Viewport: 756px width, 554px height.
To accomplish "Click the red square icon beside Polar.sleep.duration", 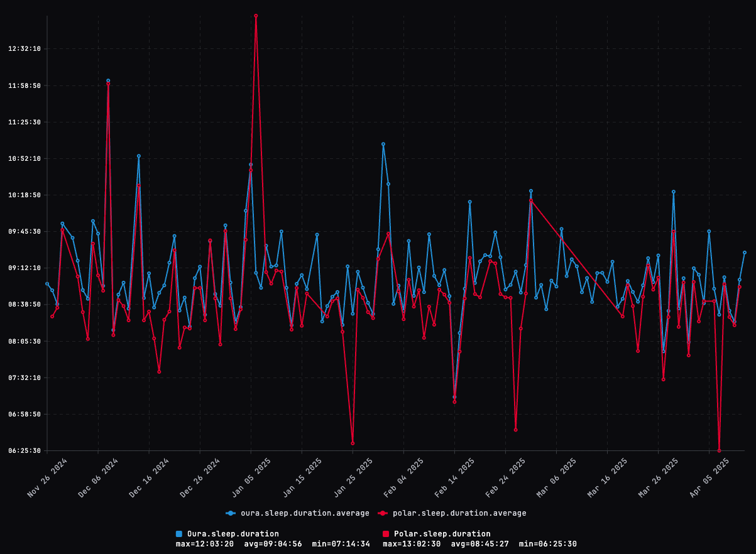I will [385, 534].
